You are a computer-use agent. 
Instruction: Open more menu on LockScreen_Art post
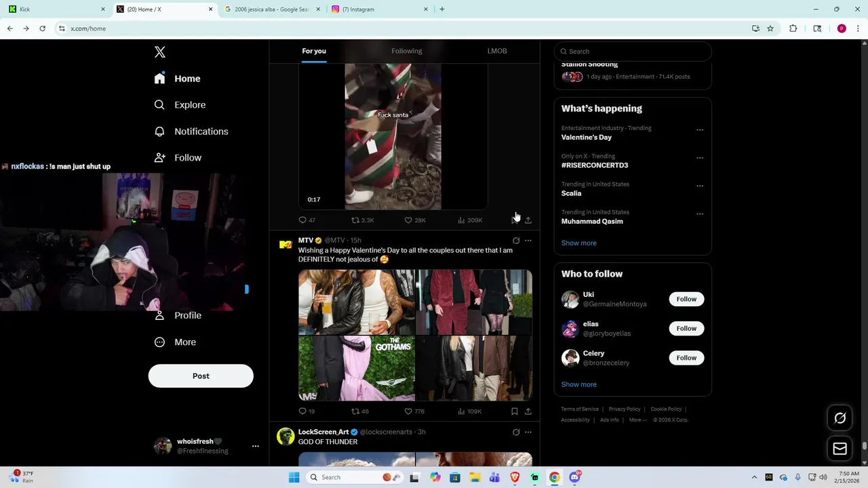528,432
